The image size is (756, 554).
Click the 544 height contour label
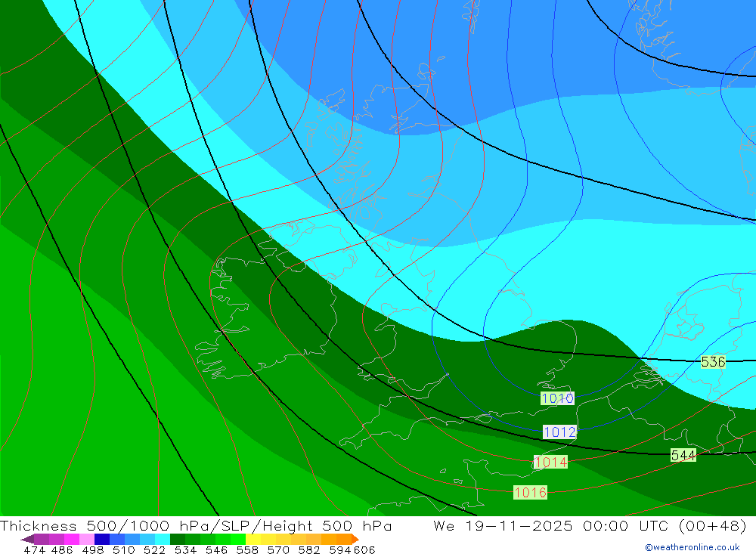683,455
